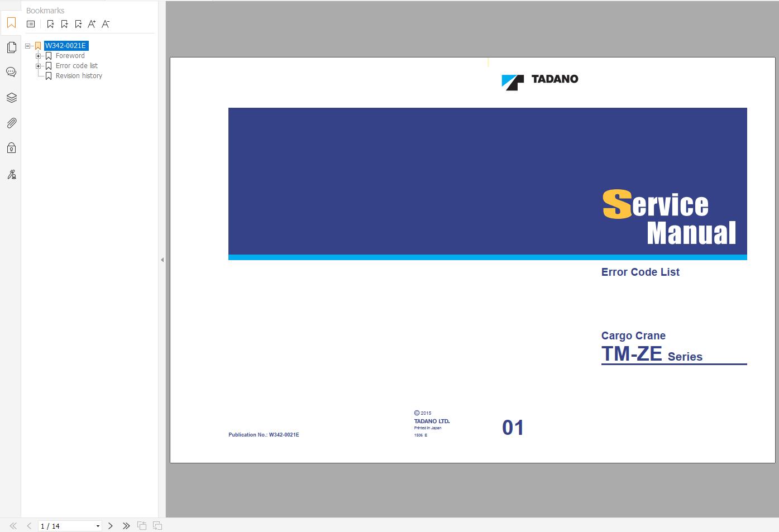Viewport: 779px width, 532px height.
Task: Open the Pages thumbnail panel
Action: (11, 48)
